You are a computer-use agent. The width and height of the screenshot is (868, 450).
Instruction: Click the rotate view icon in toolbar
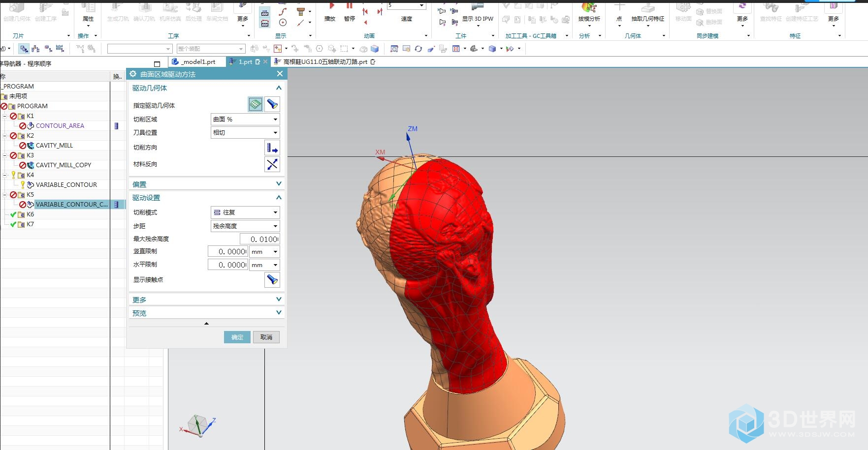click(418, 49)
